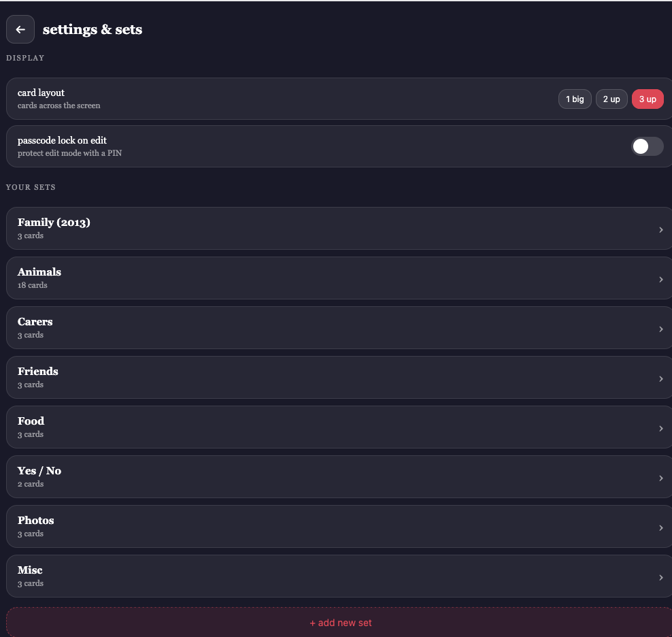
Task: Click the chevron on Photos row
Action: [661, 528]
